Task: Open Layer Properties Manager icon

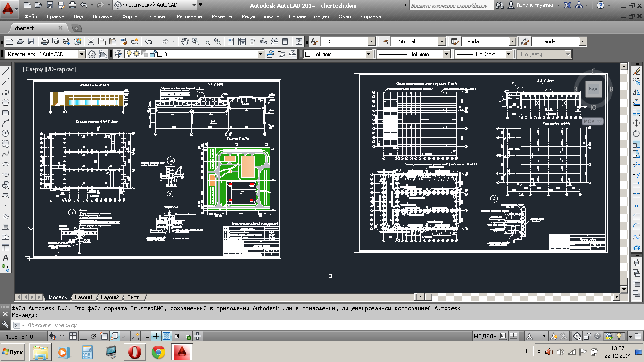Action: (x=117, y=54)
